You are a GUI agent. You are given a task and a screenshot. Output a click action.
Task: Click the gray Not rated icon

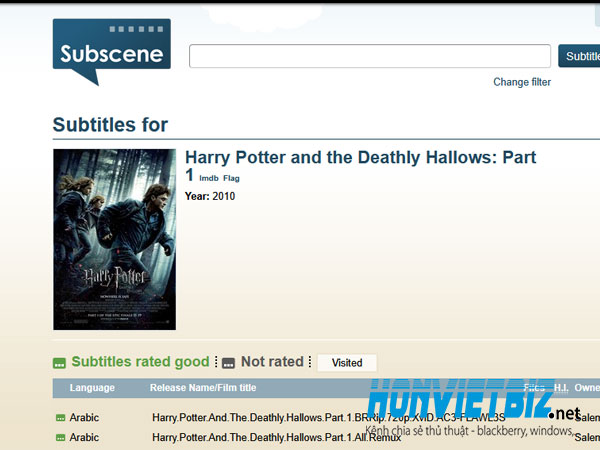click(x=228, y=363)
